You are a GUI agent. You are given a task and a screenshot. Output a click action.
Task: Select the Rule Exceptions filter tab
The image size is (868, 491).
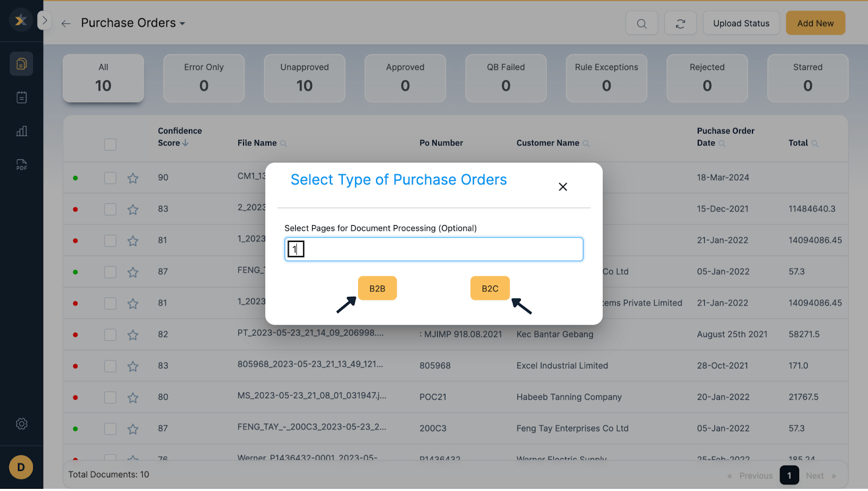[x=607, y=78]
